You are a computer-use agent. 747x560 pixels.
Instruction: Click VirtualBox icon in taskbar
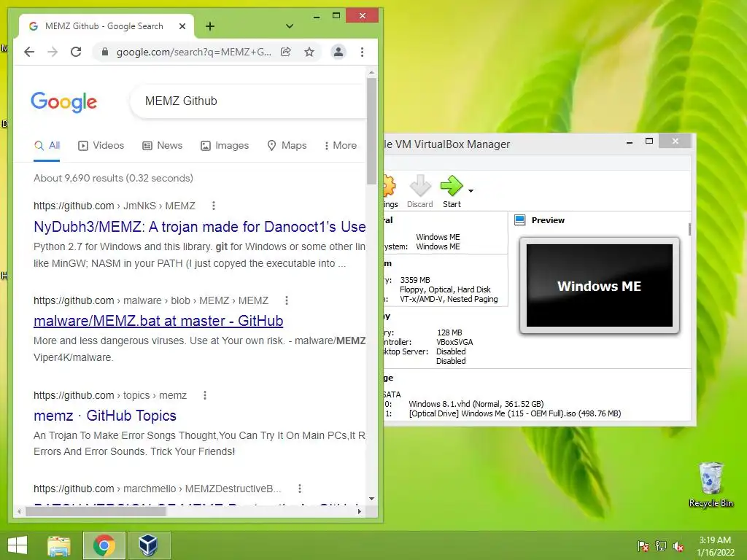(148, 545)
